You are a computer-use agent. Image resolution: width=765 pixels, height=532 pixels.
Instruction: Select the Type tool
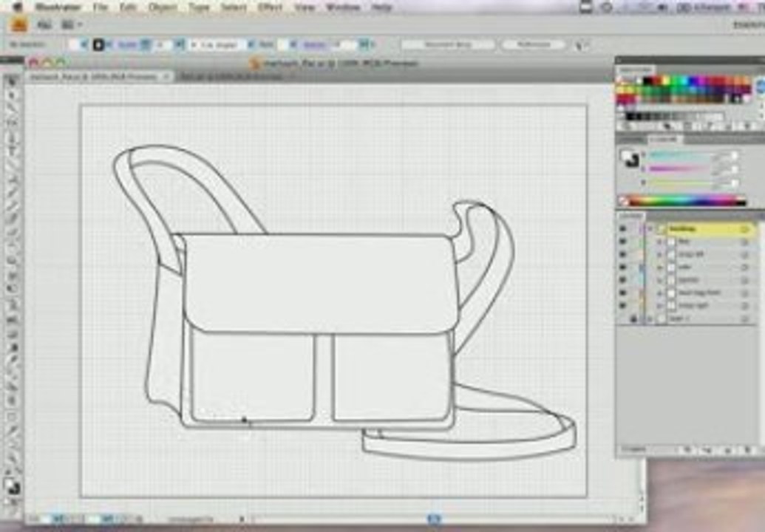click(x=12, y=151)
